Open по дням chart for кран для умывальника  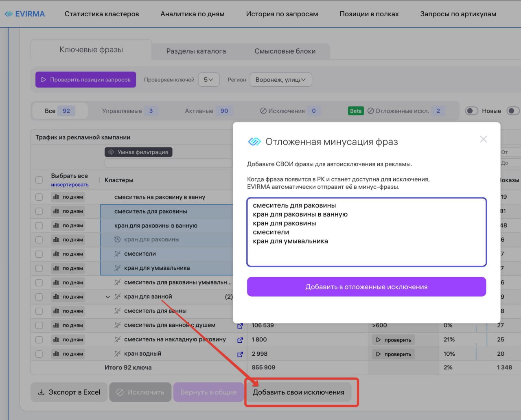(68, 268)
